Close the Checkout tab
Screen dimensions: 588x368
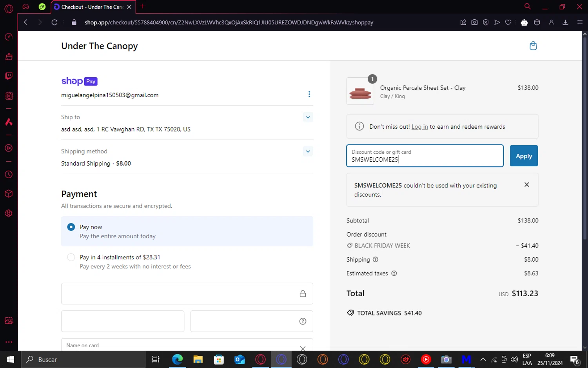click(x=129, y=7)
